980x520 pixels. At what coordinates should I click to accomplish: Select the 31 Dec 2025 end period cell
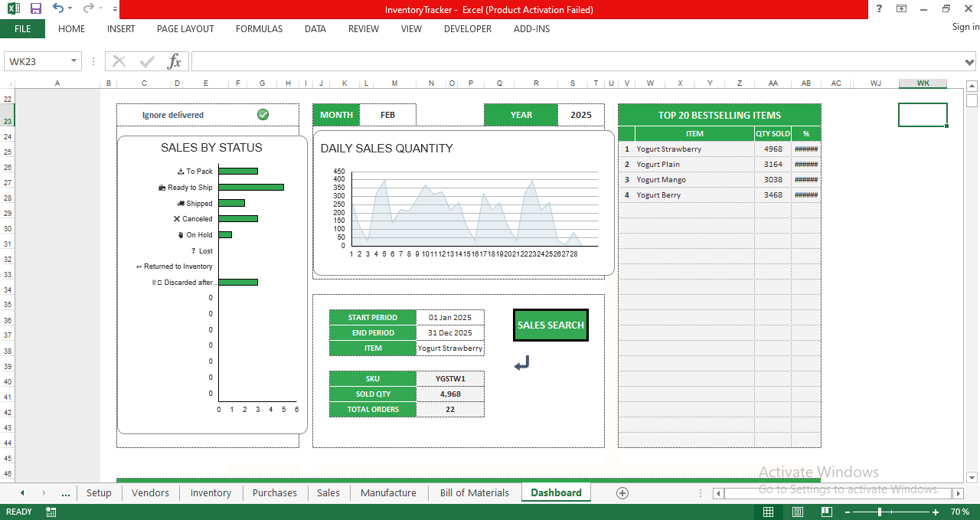[450, 332]
